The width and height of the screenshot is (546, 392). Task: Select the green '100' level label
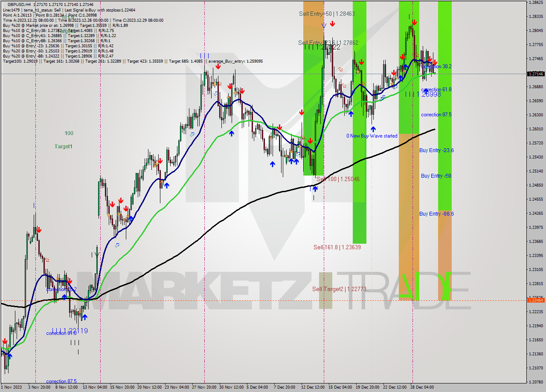coord(69,133)
